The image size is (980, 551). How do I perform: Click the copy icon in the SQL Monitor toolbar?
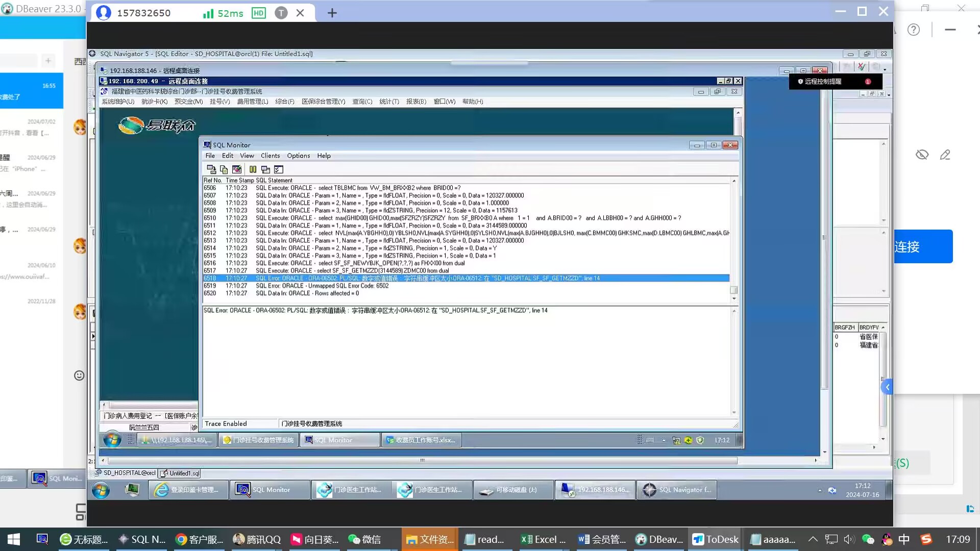(x=224, y=169)
